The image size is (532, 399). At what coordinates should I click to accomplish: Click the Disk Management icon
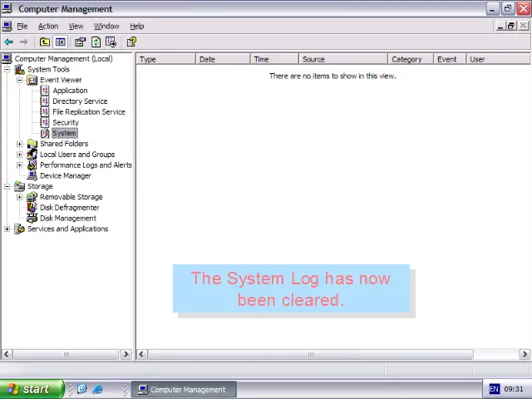(32, 218)
